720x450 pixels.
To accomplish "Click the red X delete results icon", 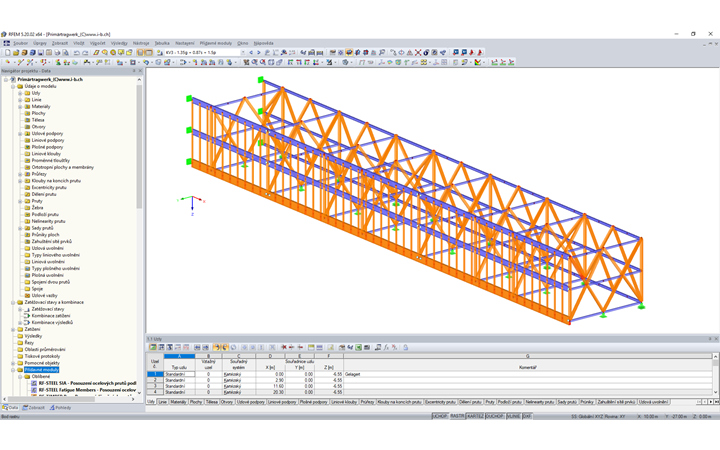I will (x=418, y=52).
